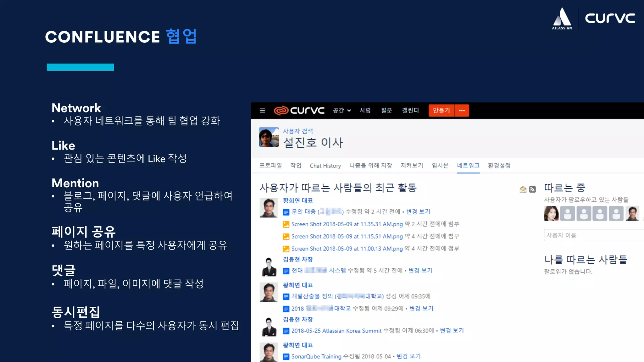
Task: Click the 사용자 검색 breadcrumb link
Action: click(298, 131)
